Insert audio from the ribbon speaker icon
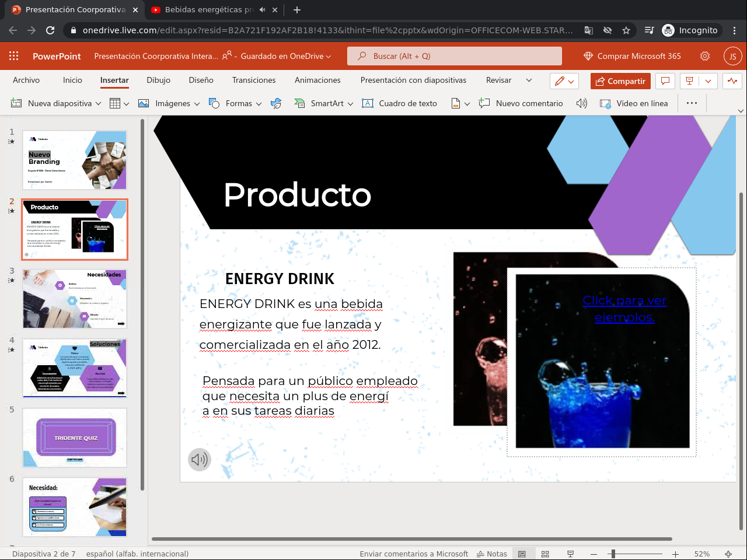This screenshot has height=560, width=747. click(581, 103)
